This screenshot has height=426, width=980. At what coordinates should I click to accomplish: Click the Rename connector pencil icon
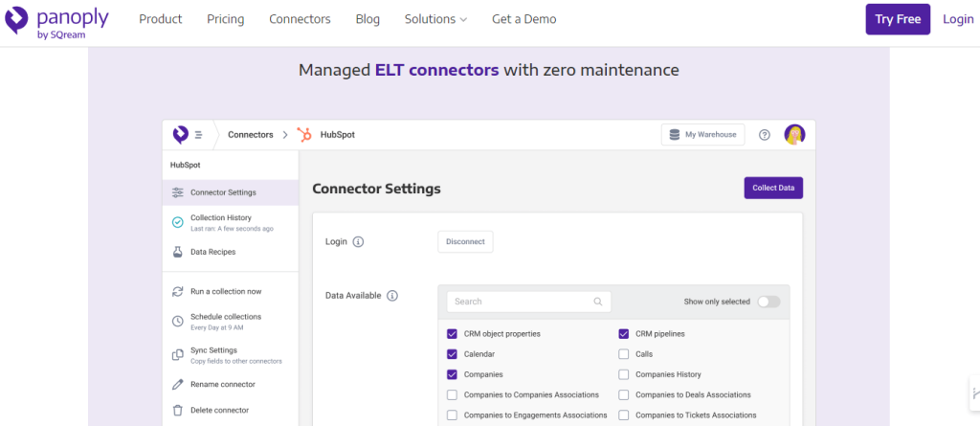(x=177, y=384)
